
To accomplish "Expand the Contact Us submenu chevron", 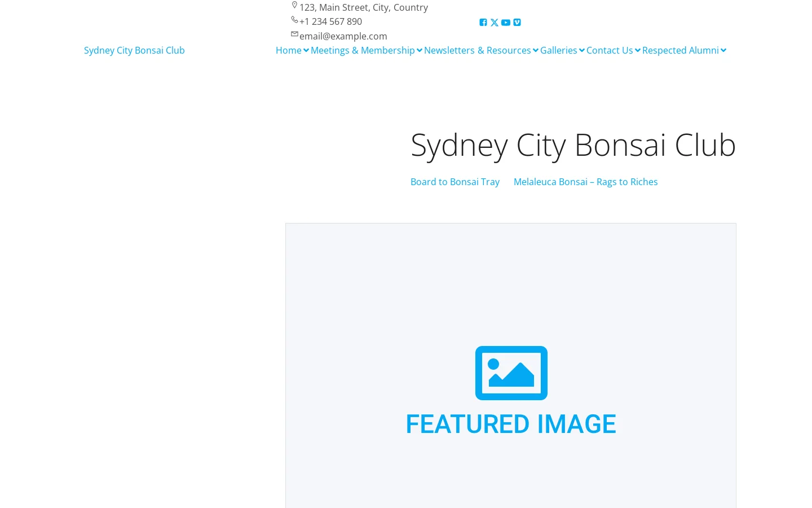I will [x=638, y=50].
